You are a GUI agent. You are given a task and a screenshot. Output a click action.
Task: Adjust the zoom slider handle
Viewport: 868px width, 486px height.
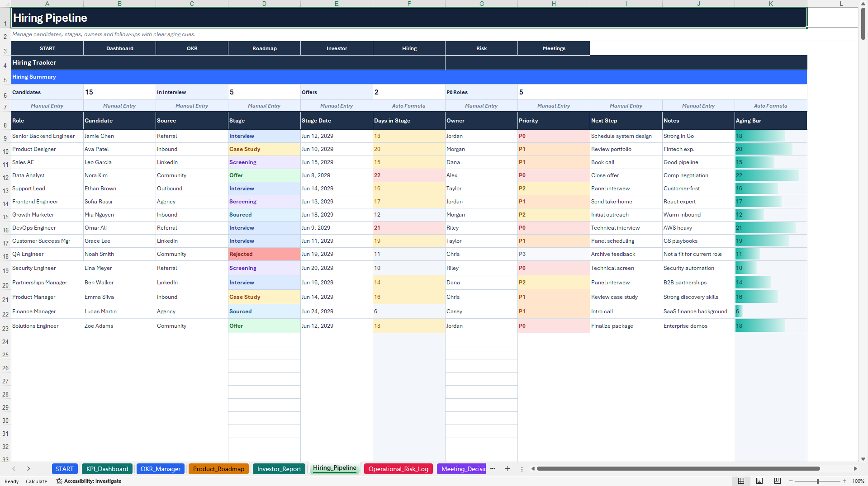click(x=818, y=481)
